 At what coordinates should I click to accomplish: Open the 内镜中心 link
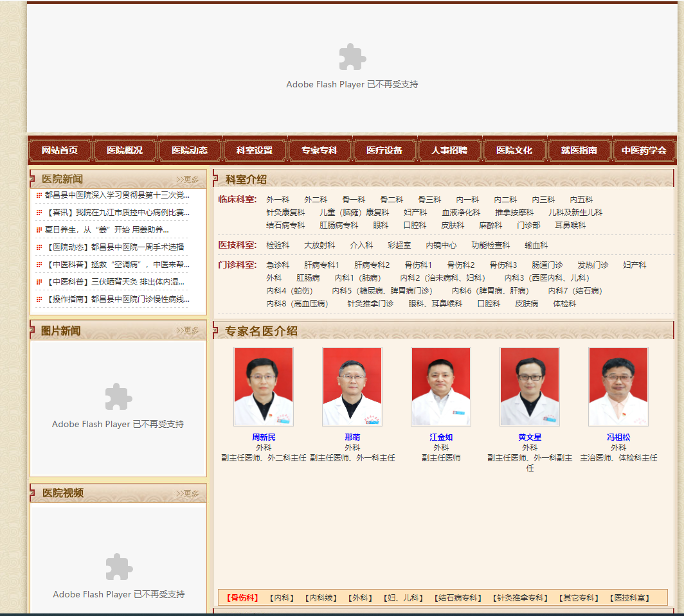[441, 245]
